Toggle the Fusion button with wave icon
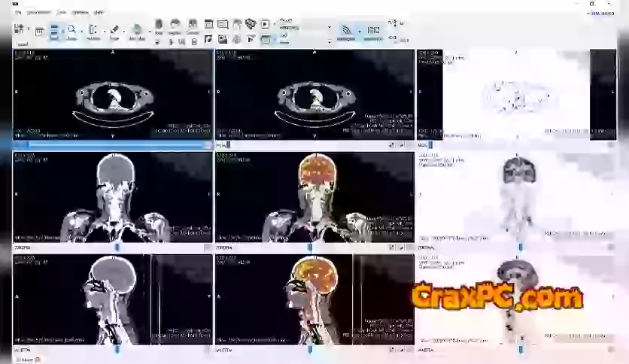The width and height of the screenshot is (629, 364). tap(346, 32)
